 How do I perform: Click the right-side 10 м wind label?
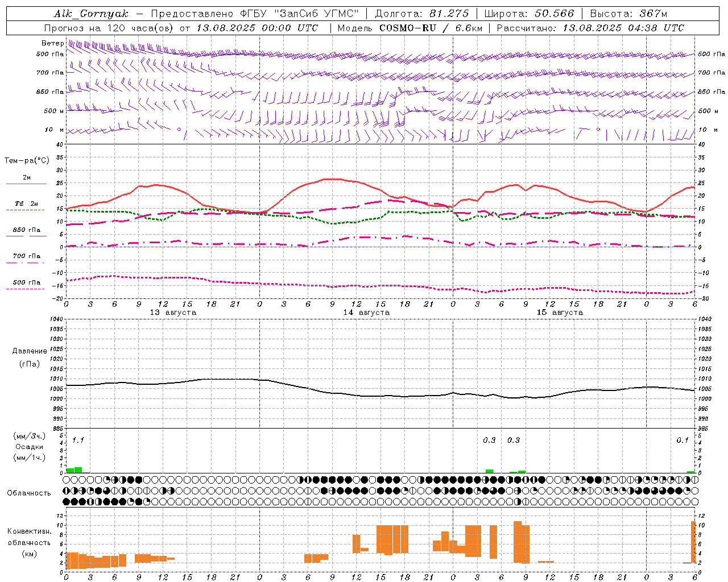[x=708, y=130]
